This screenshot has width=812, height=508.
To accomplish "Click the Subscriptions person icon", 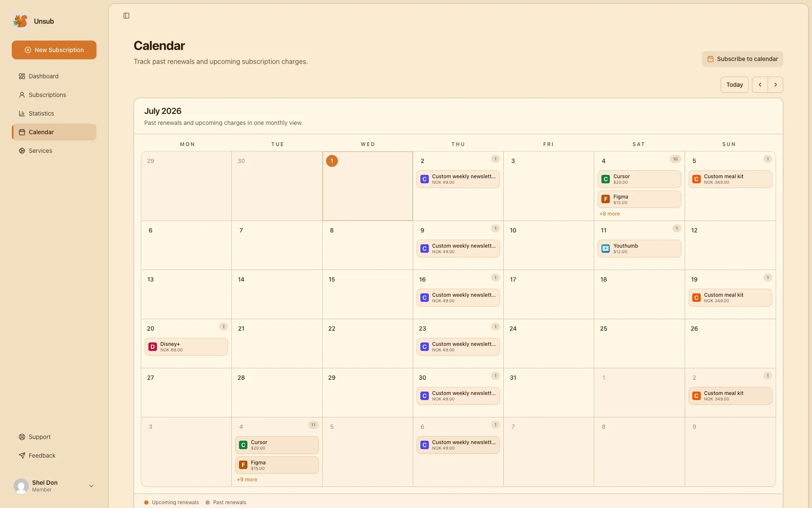I will (x=22, y=95).
